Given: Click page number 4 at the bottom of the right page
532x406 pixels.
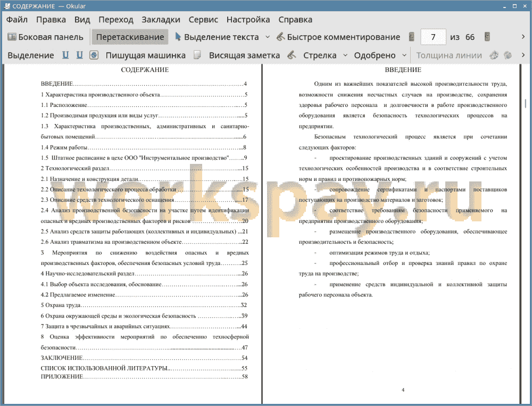Looking at the screenshot, I should [x=403, y=390].
